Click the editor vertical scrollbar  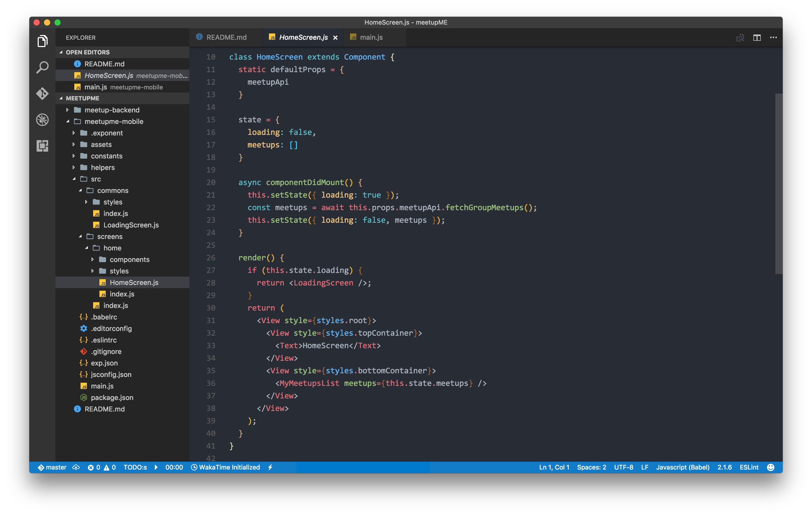779,184
